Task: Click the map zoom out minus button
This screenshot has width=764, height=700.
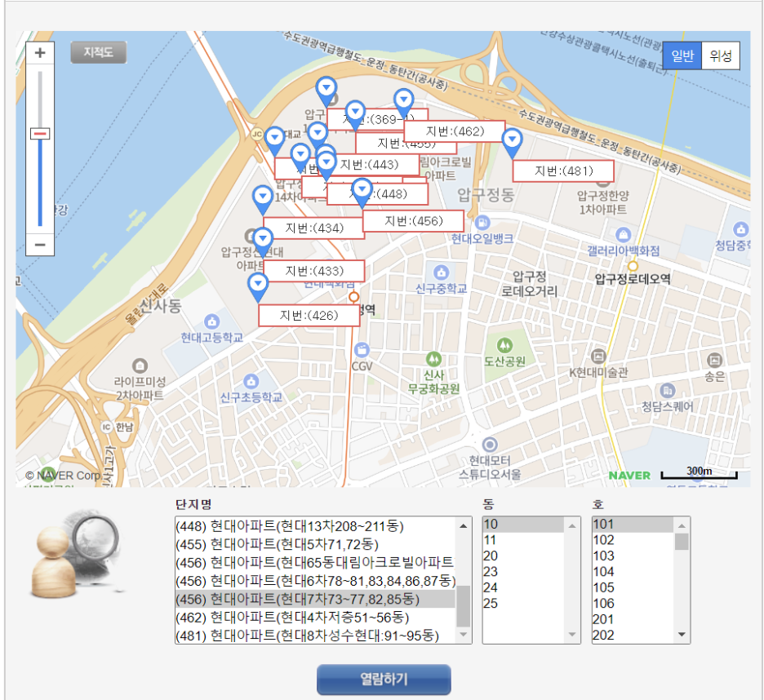Action: [40, 245]
